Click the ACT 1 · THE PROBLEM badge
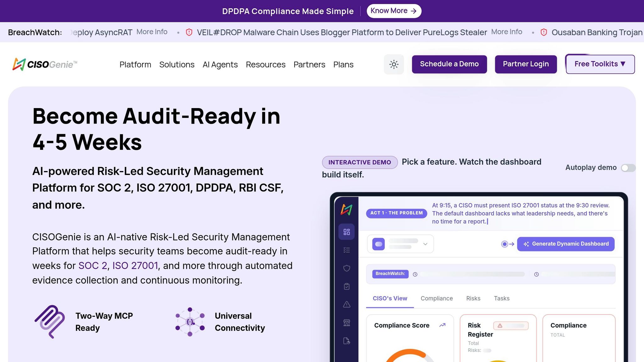The height and width of the screenshot is (362, 644). tap(397, 213)
